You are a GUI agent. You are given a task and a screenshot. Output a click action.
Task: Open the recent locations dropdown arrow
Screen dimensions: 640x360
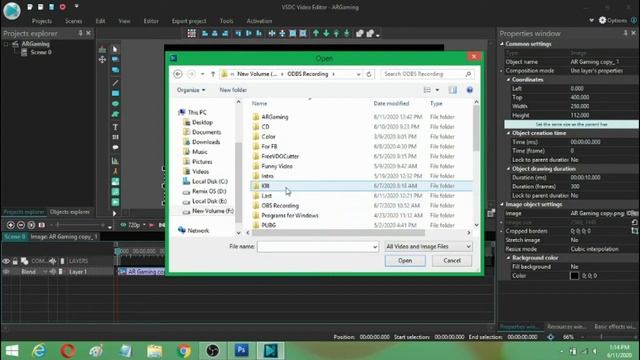click(x=202, y=74)
